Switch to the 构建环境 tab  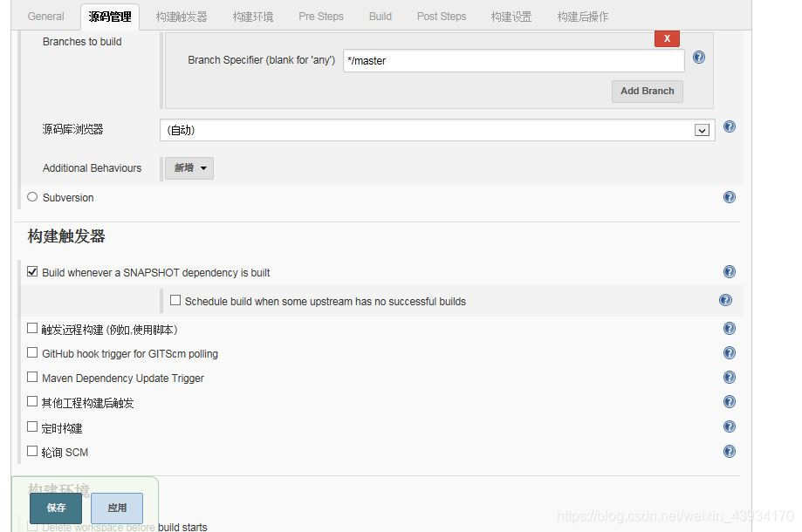[253, 17]
